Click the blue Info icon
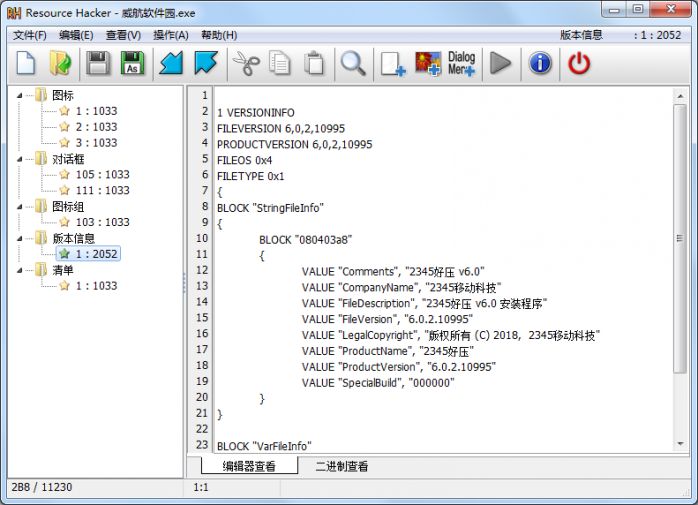This screenshot has width=698, height=505. click(x=540, y=63)
